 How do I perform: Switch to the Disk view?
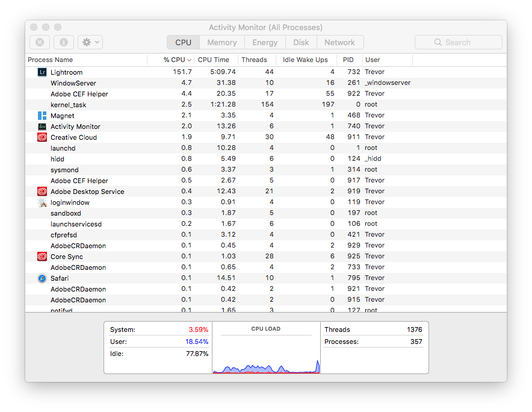tap(301, 42)
